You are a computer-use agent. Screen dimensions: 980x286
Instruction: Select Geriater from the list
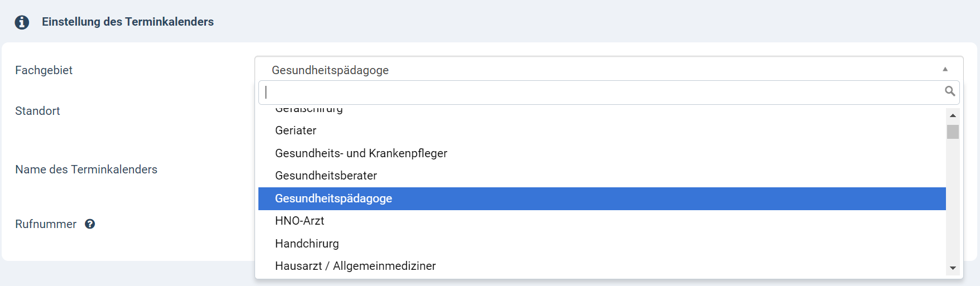click(296, 130)
